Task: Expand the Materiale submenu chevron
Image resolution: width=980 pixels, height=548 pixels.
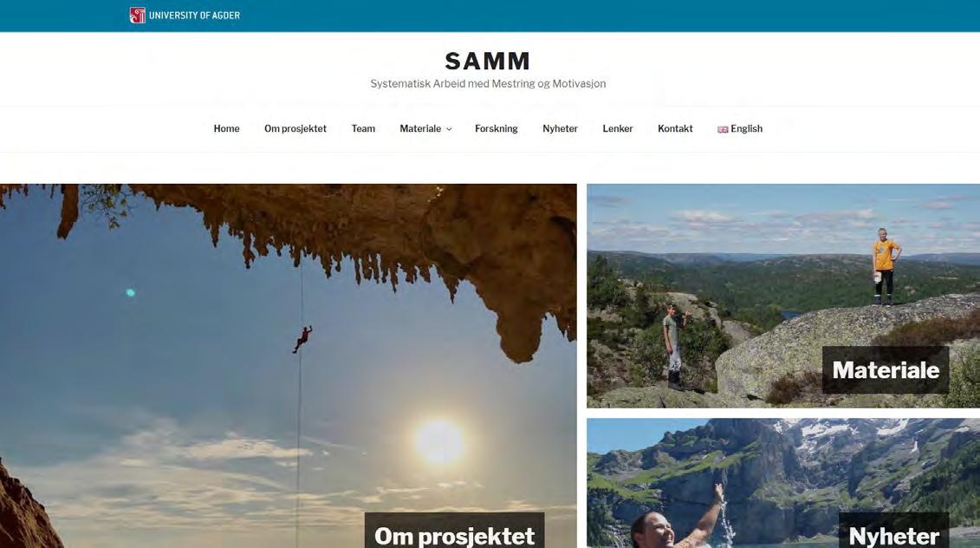Action: (449, 129)
